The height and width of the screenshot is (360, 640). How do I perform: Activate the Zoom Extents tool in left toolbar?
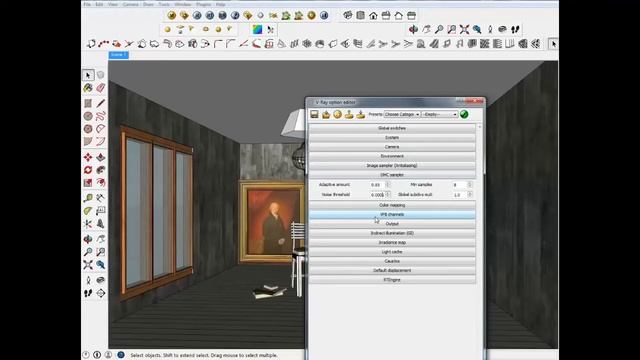(88, 265)
